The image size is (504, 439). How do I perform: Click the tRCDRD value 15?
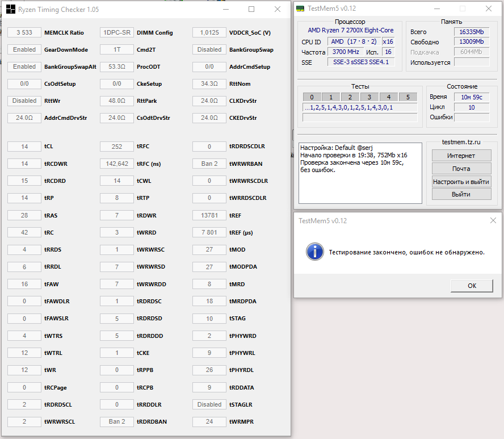click(x=24, y=181)
